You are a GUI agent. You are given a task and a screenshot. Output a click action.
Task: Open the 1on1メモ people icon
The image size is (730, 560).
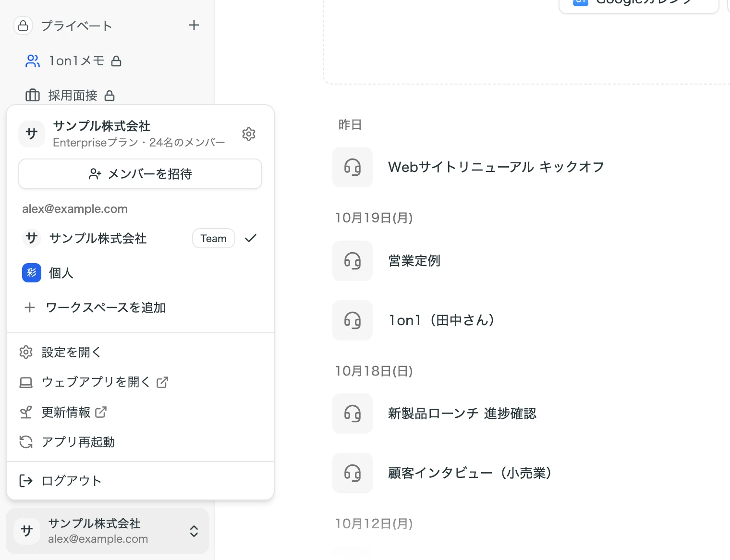click(32, 61)
